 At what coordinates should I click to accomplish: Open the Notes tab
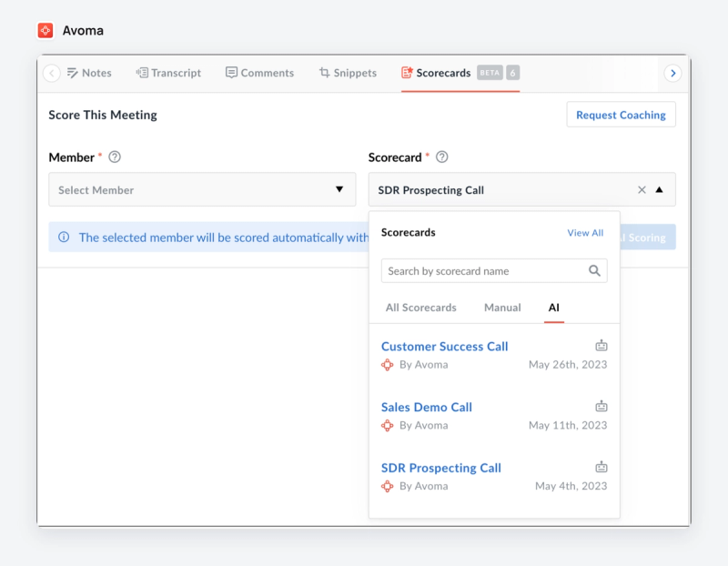pyautogui.click(x=89, y=73)
